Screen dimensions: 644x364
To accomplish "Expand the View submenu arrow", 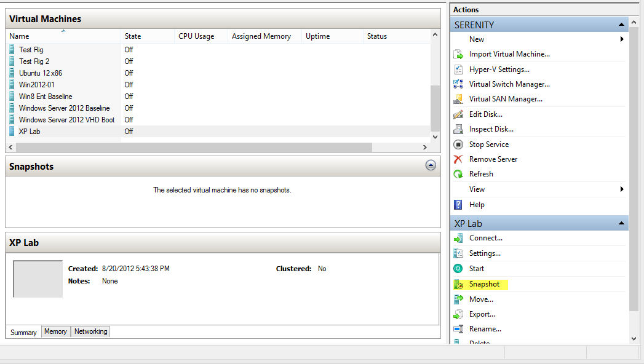I will [622, 189].
